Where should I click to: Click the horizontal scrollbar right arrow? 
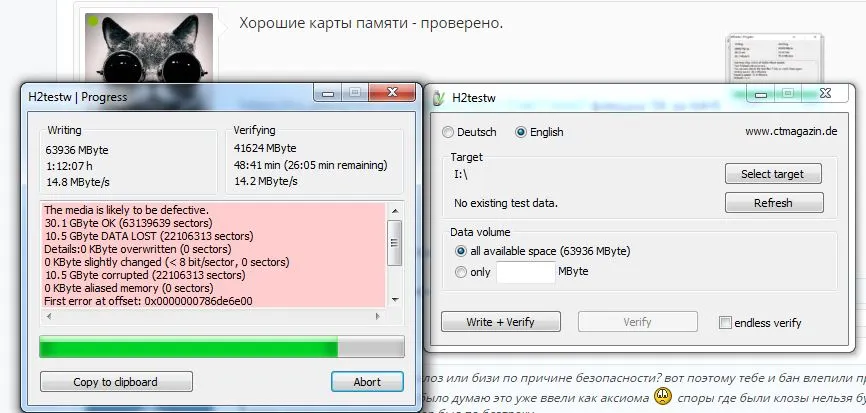pyautogui.click(x=378, y=316)
